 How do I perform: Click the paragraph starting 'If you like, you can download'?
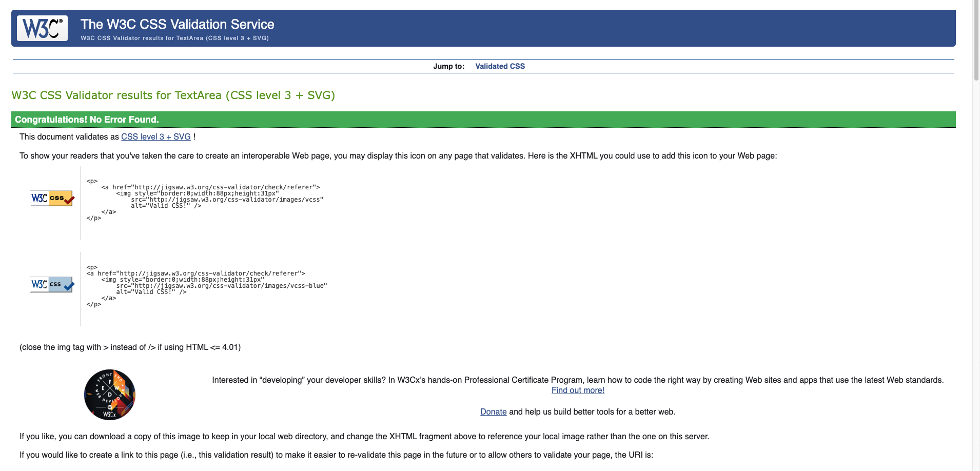point(364,437)
